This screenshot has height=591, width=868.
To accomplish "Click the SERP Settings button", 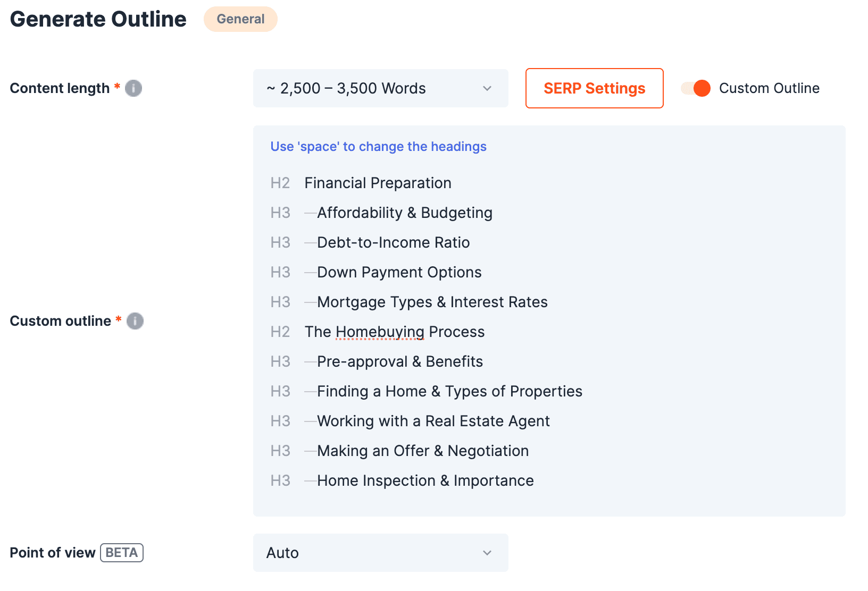I will [x=595, y=88].
